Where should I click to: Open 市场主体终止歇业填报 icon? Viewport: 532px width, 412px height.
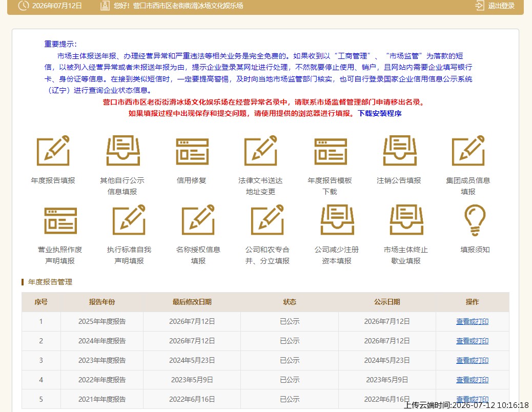[406, 220]
